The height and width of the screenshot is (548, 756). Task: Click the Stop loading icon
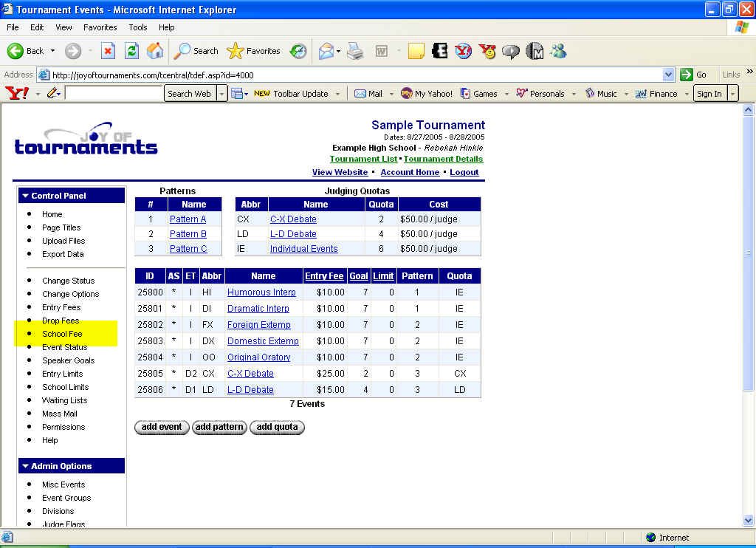coord(108,51)
